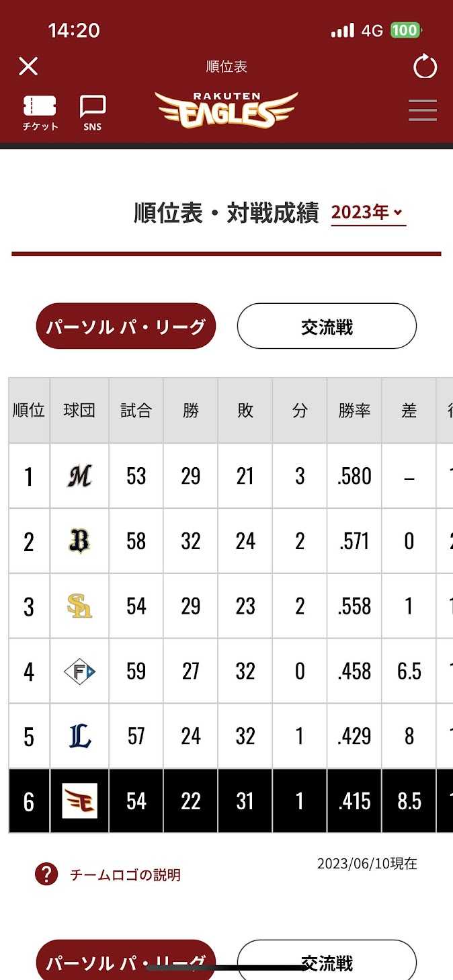Tap the Fighters team logo

tap(79, 671)
